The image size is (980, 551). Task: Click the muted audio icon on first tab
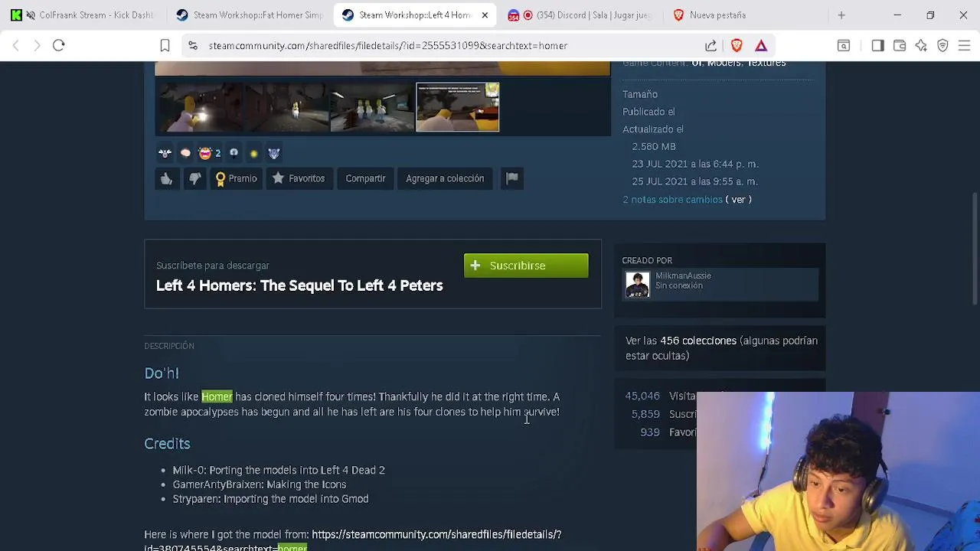31,15
